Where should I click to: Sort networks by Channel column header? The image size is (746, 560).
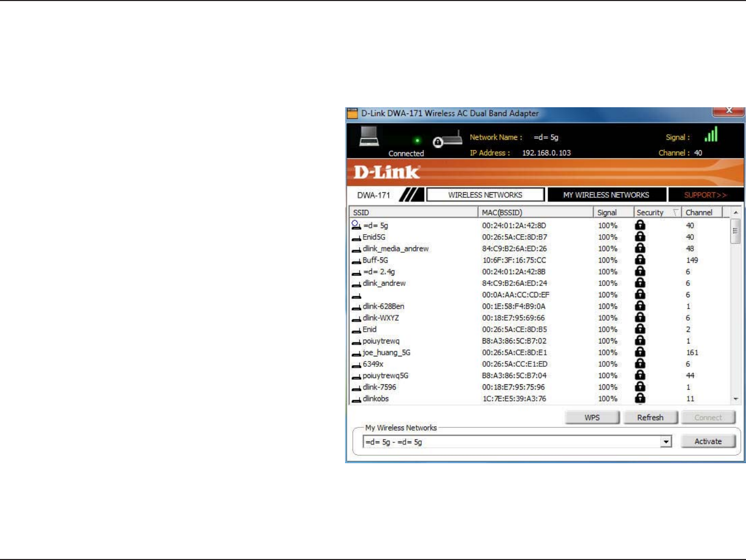[702, 212]
